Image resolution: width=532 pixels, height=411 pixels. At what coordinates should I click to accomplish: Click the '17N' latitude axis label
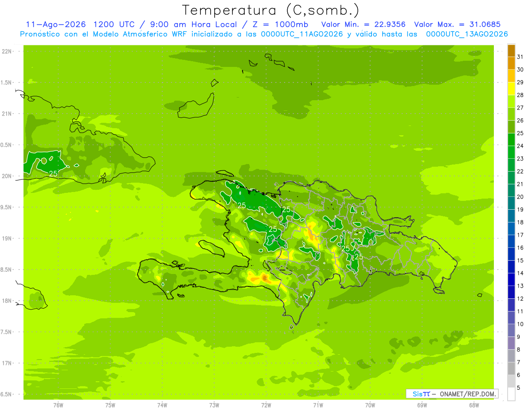point(6,363)
